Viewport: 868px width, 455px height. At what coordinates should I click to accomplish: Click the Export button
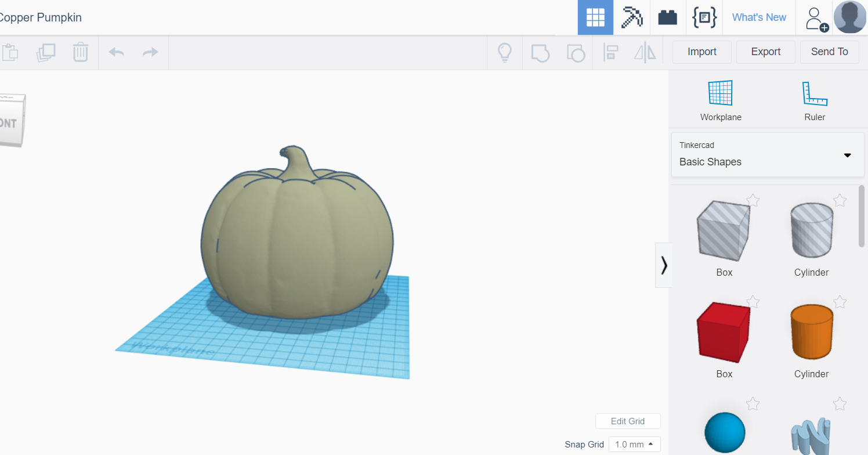coord(766,52)
